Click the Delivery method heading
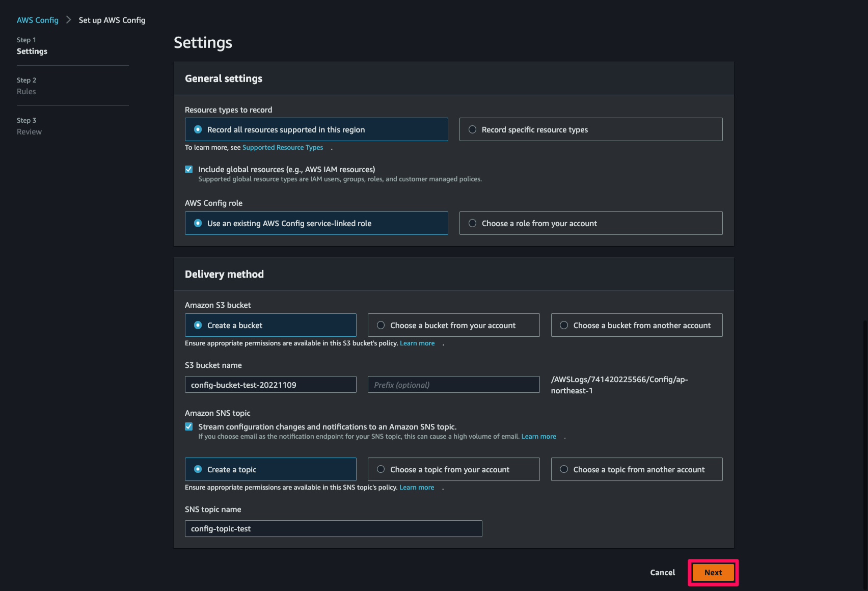The image size is (868, 591). click(x=224, y=274)
